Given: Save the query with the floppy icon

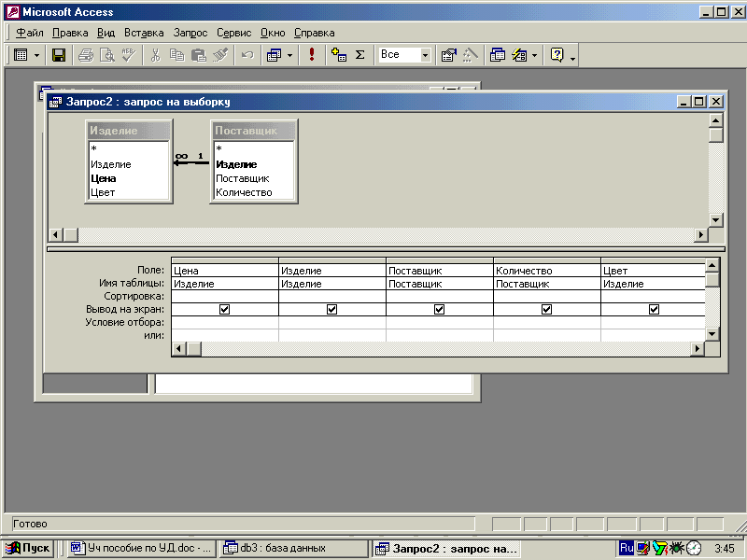Looking at the screenshot, I should coord(59,55).
